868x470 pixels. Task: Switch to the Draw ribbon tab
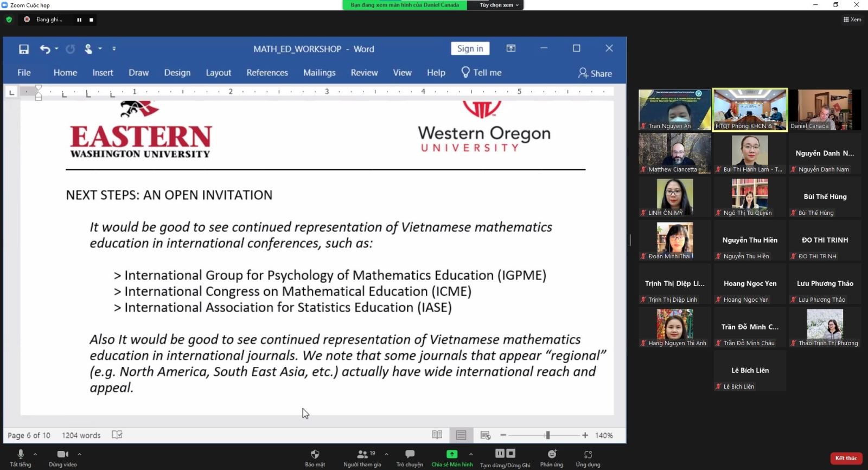[x=138, y=73]
